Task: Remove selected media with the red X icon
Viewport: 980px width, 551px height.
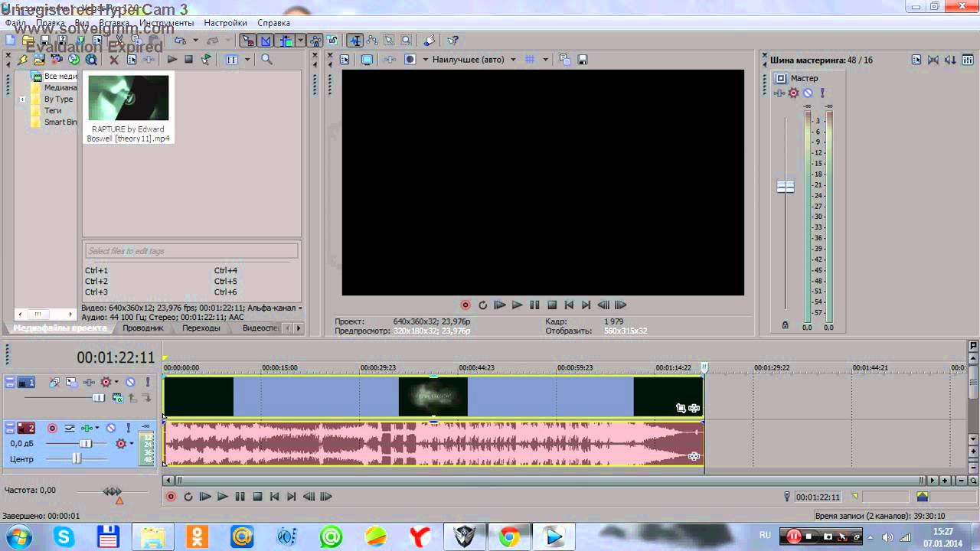Action: 114,59
